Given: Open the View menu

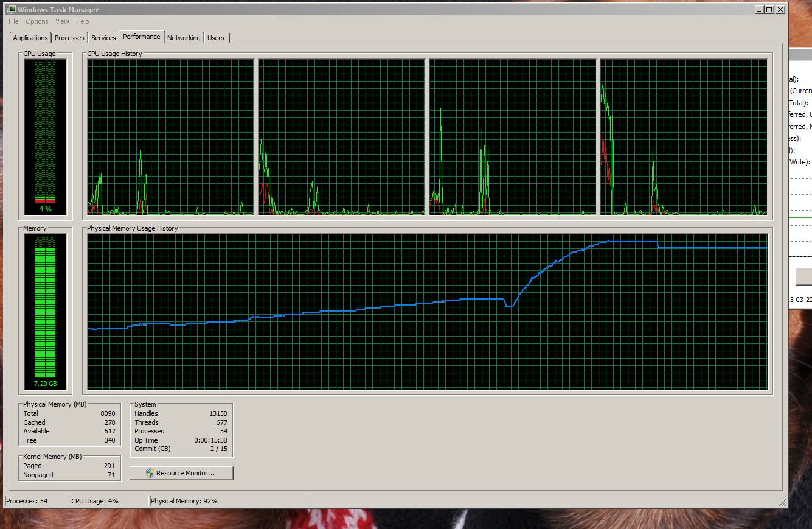Looking at the screenshot, I should tap(62, 21).
